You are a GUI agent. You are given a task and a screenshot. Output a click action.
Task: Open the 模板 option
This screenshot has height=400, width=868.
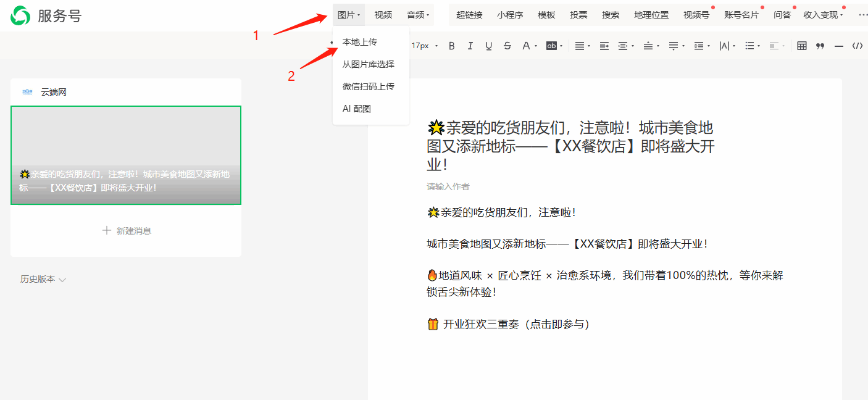click(546, 15)
